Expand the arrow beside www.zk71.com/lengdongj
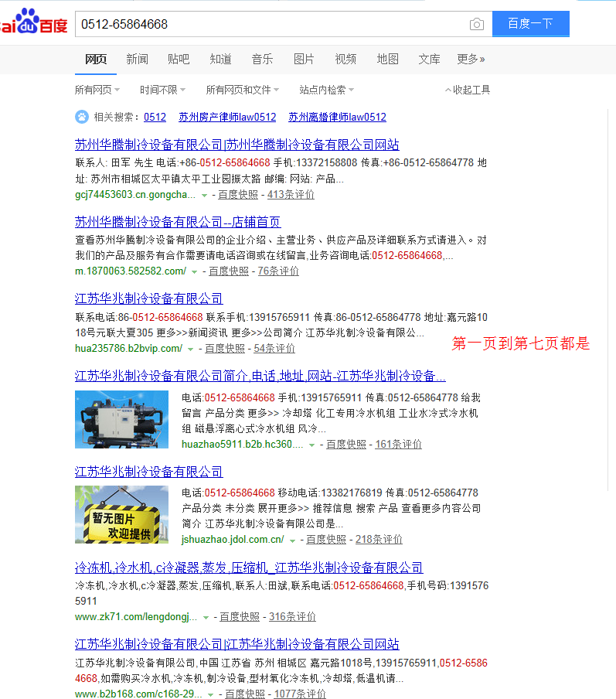Screen dimensions: 616x699 coord(206,617)
